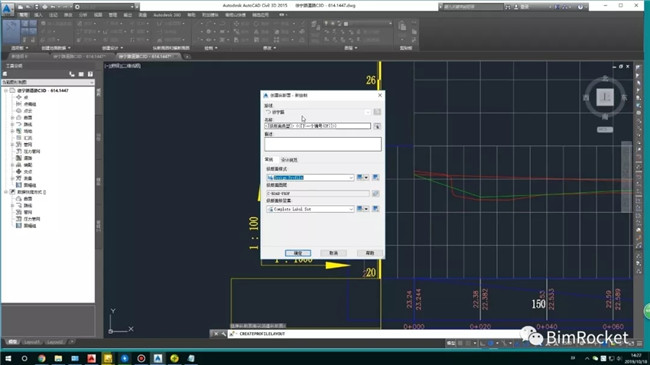This screenshot has width=650, height=365.
Task: Open the Toolspace view selector dropdown
Action: 48,82
